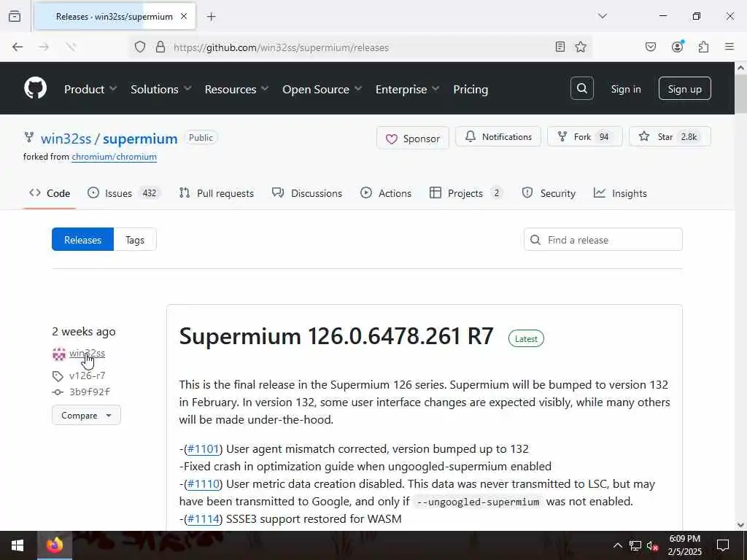Open the Compare dropdown
This screenshot has width=747, height=560.
(86, 415)
